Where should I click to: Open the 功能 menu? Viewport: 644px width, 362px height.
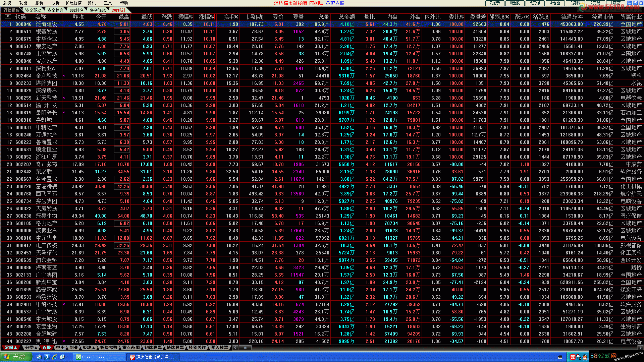tap(23, 3)
